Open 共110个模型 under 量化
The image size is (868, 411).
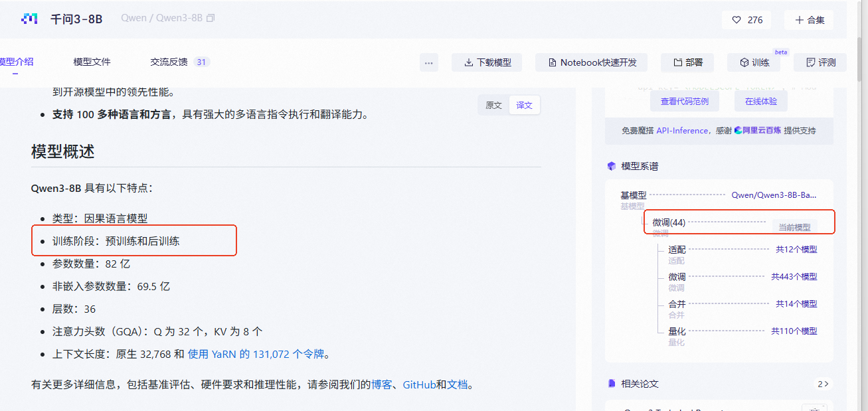(794, 331)
